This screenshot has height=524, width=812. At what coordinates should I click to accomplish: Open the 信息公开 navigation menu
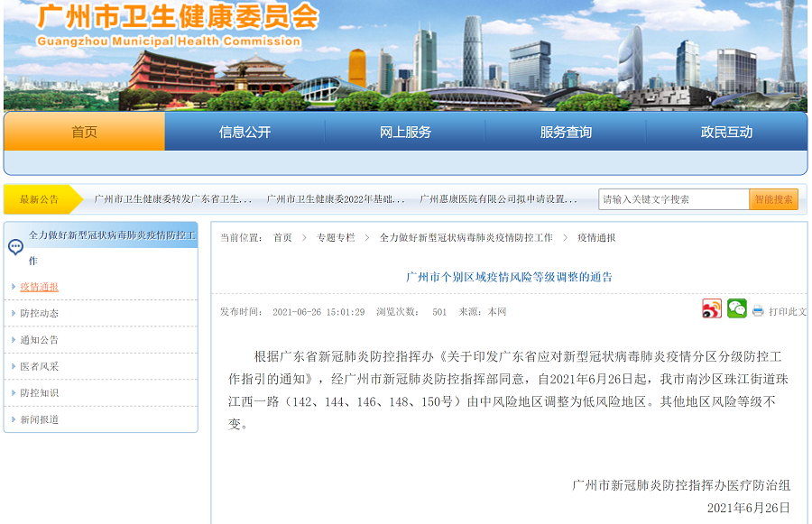point(245,132)
